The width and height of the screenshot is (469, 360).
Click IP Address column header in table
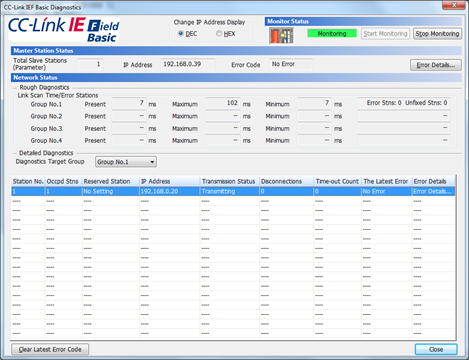pos(169,181)
